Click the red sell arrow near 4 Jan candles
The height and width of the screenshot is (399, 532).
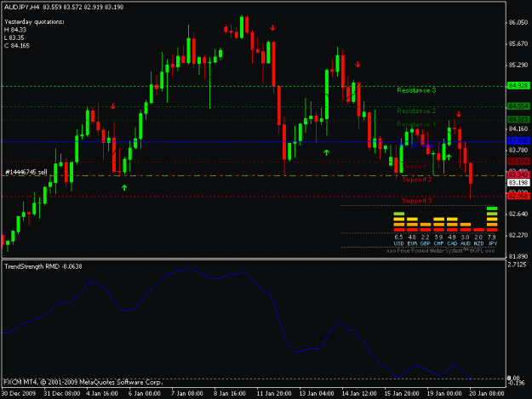(112, 106)
